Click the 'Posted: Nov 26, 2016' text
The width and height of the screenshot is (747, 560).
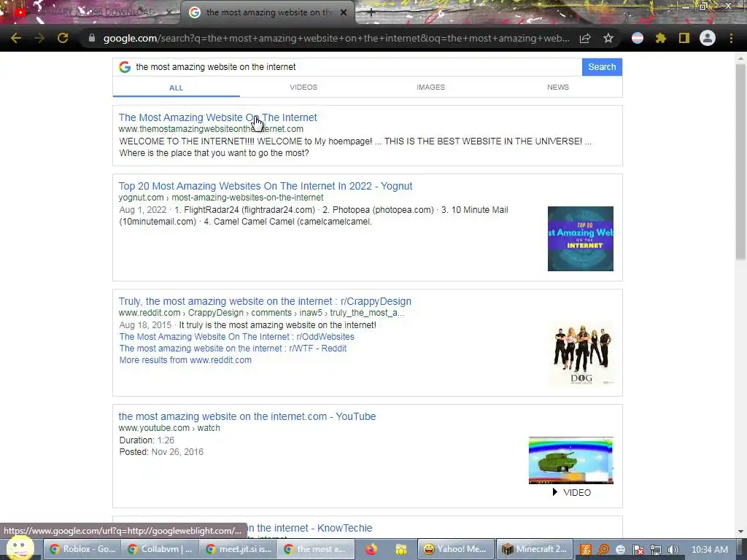pos(161,452)
